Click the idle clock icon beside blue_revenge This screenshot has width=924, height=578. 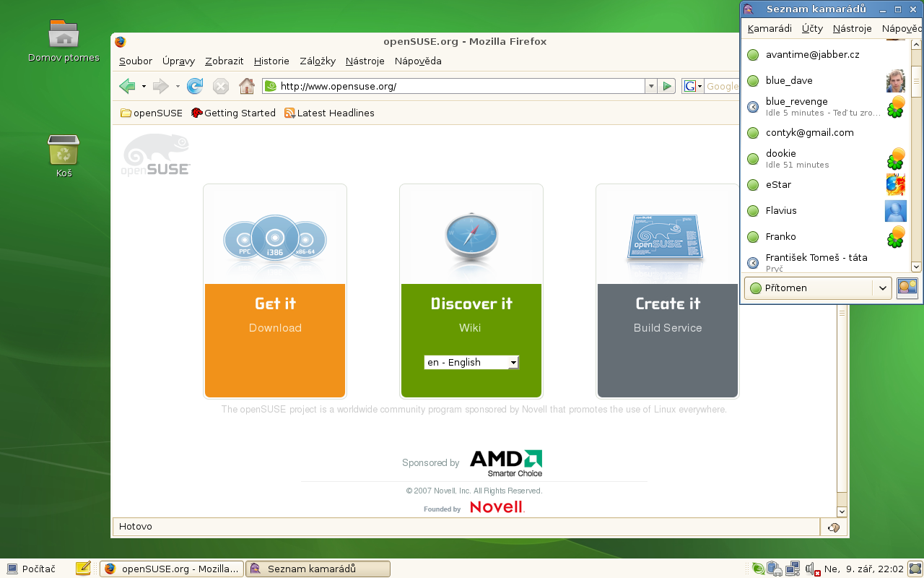point(753,107)
